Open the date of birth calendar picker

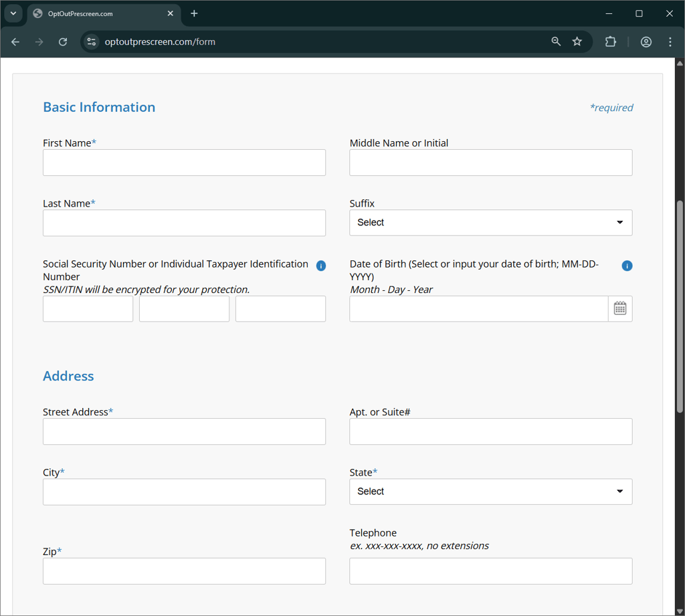click(x=620, y=308)
